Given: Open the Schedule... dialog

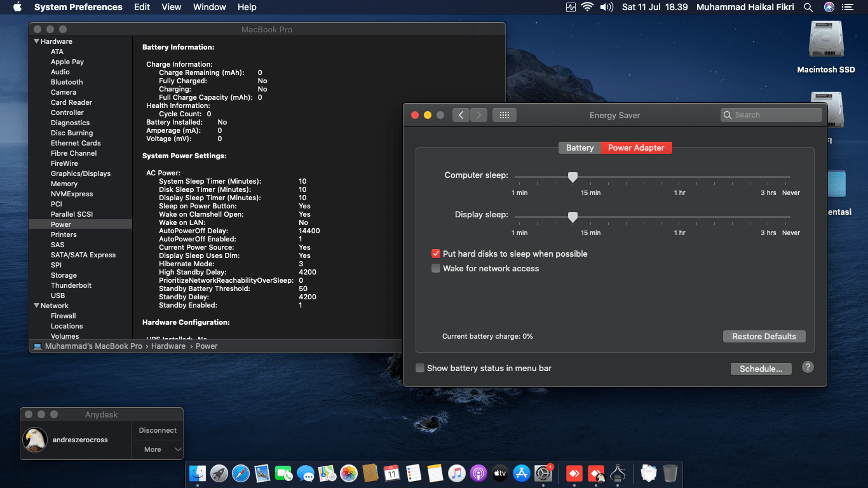Looking at the screenshot, I should click(x=761, y=369).
